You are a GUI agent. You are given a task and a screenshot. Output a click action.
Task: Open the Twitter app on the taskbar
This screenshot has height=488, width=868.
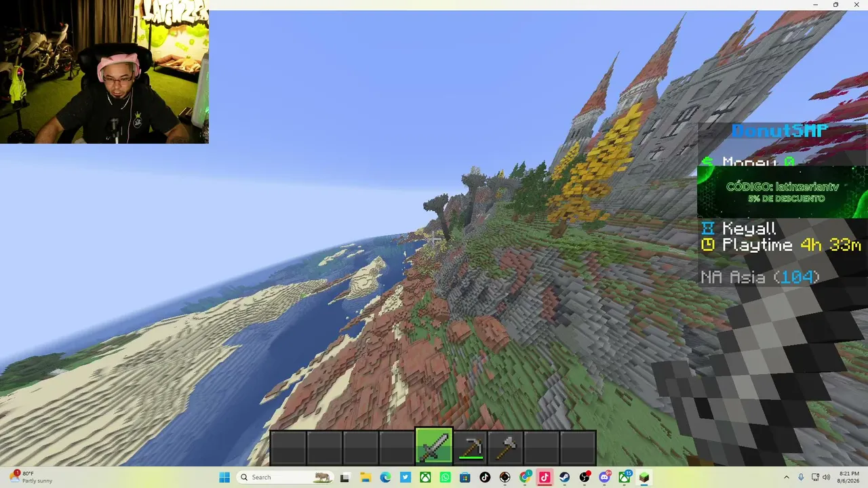(406, 477)
